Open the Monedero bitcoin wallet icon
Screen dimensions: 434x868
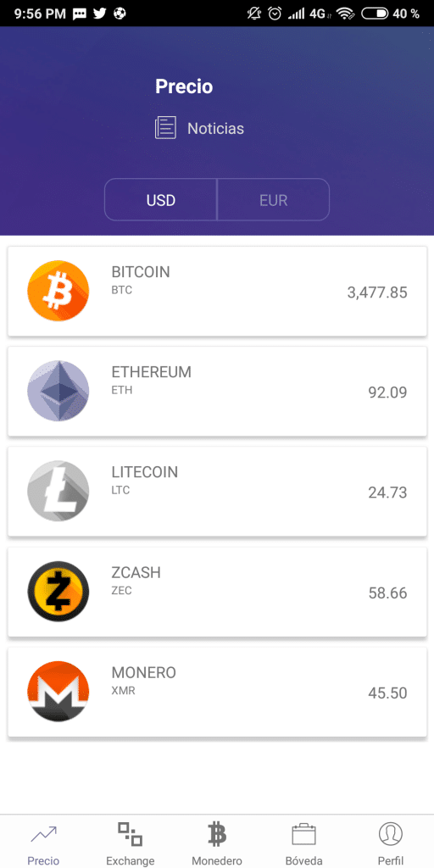217,834
